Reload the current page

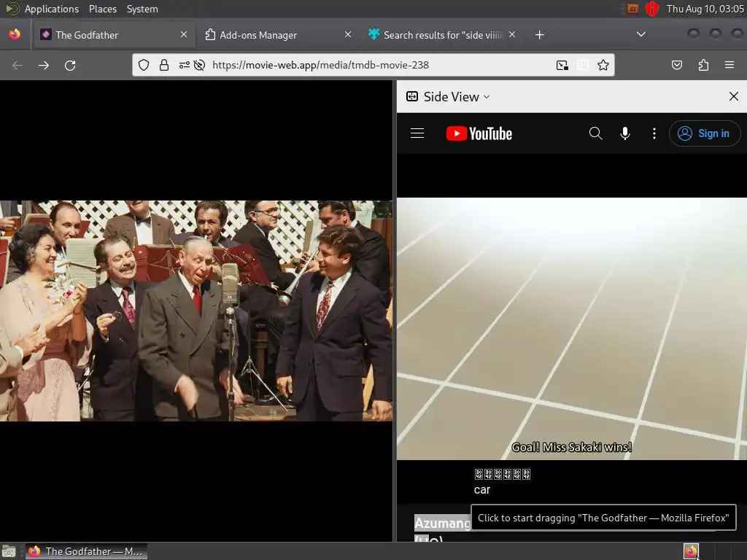pyautogui.click(x=70, y=65)
